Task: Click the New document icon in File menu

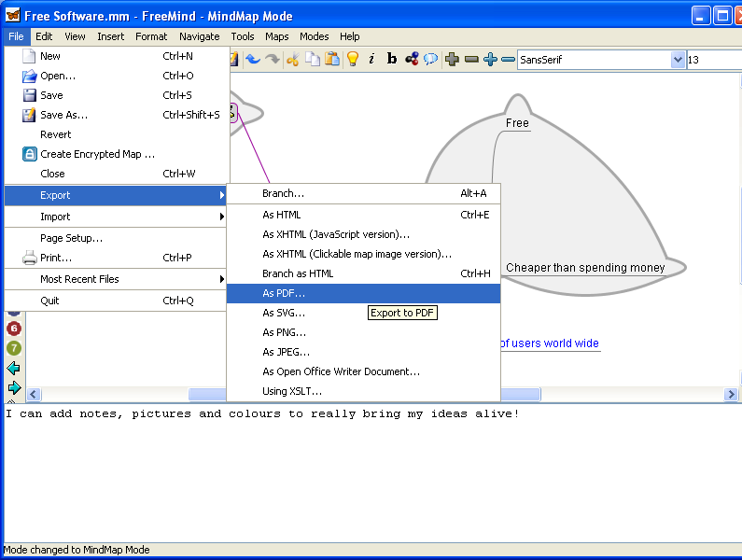Action: [29, 56]
